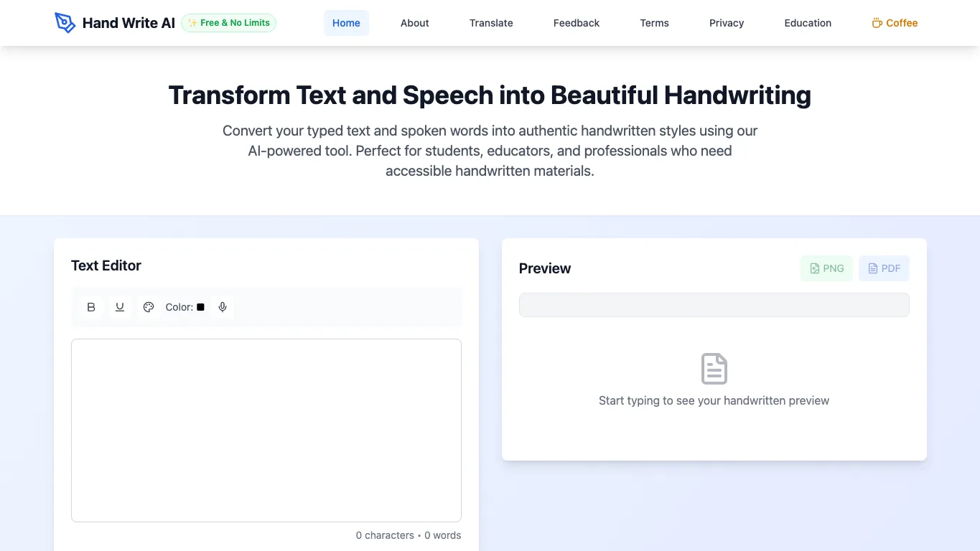Open the Feedback page
980x551 pixels.
tap(577, 23)
